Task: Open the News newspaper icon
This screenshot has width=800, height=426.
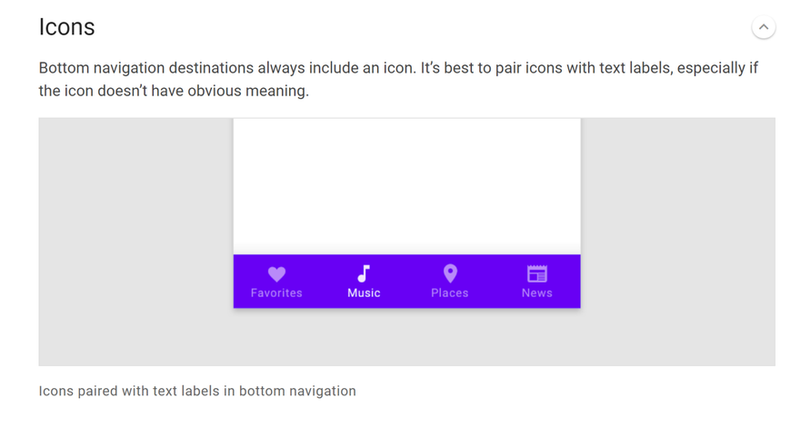Action: click(x=537, y=274)
